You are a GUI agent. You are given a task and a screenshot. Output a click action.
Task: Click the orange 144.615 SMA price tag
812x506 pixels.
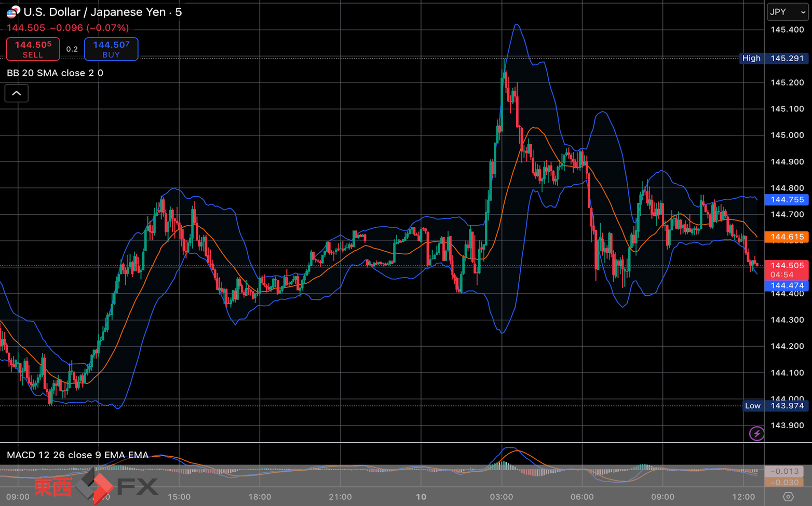(787, 237)
